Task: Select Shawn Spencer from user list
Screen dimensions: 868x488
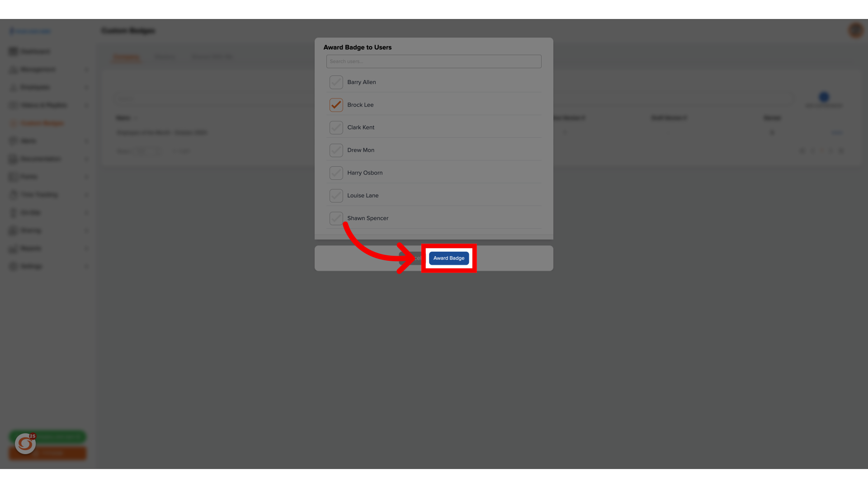Action: tap(335, 217)
